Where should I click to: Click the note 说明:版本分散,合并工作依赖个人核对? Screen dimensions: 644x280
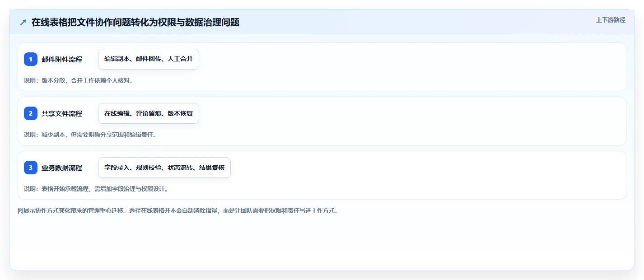pos(79,81)
